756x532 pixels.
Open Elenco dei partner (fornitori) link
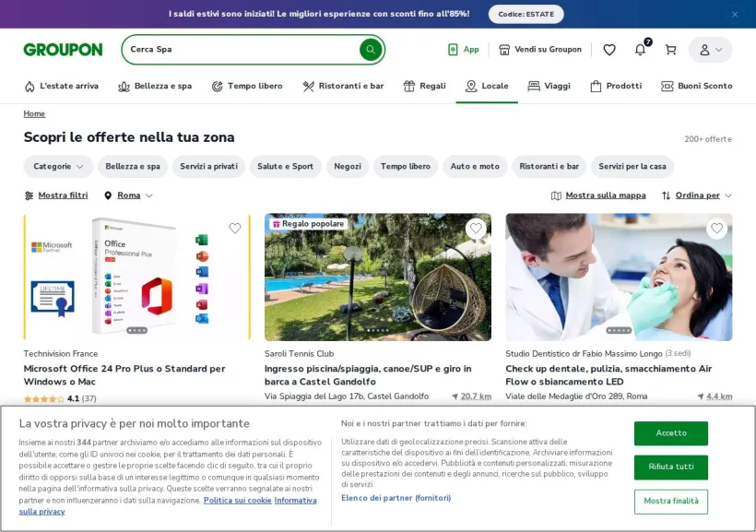coord(396,498)
